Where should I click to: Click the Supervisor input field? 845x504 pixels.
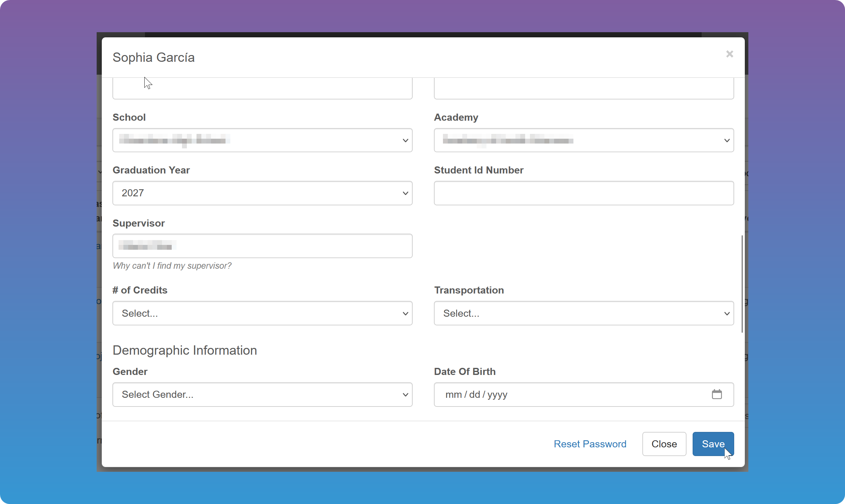coord(263,246)
